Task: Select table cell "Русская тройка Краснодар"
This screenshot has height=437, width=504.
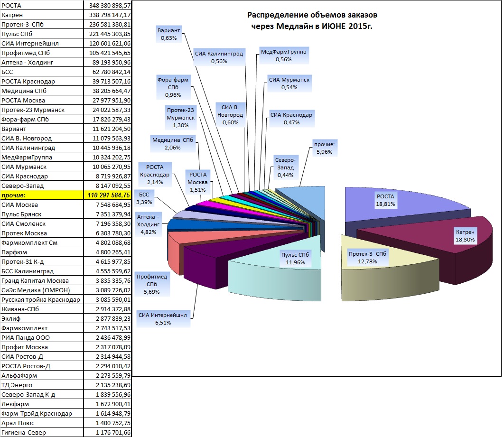Action: (42, 299)
